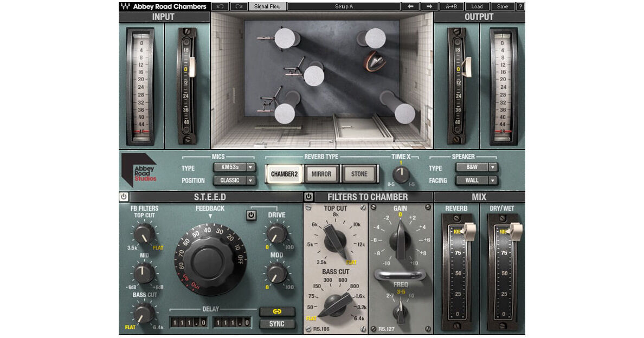Click the delay link chain icon
Viewport: 644px width, 338px height.
[276, 312]
